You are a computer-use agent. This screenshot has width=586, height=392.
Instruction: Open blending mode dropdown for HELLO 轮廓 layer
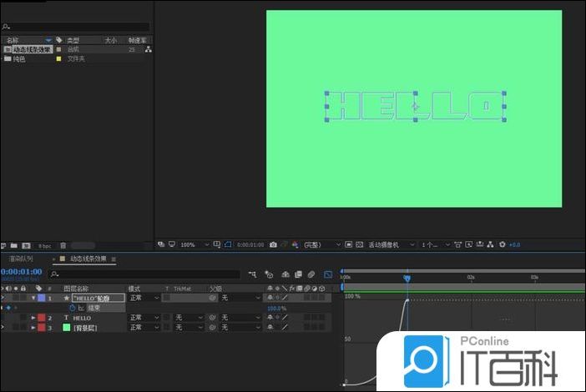click(x=144, y=298)
